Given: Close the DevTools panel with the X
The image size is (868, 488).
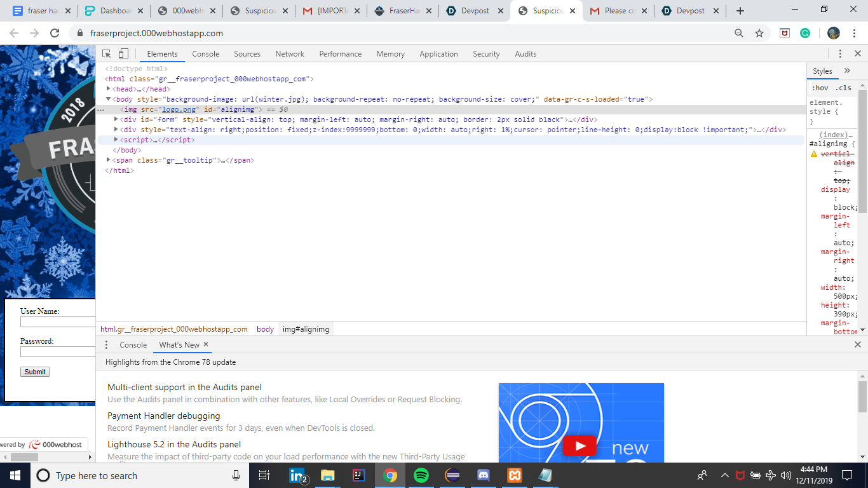Looking at the screenshot, I should click(858, 54).
